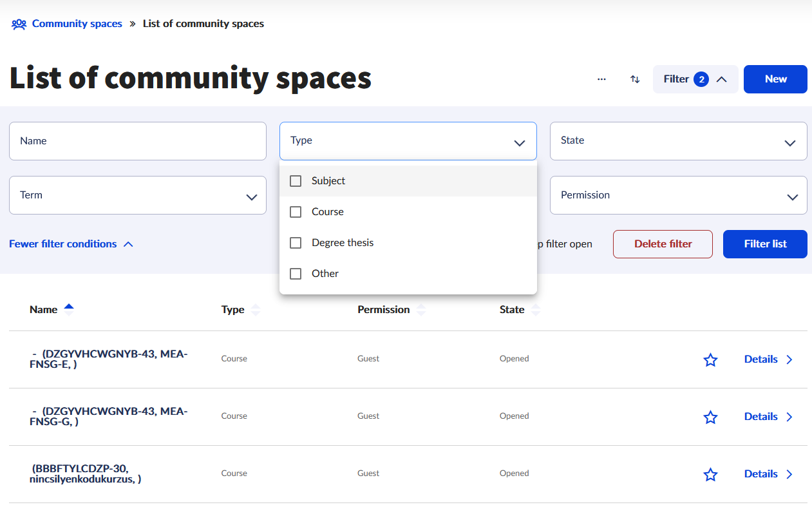812x507 pixels.
Task: Click the blue Filter list button
Action: point(765,244)
